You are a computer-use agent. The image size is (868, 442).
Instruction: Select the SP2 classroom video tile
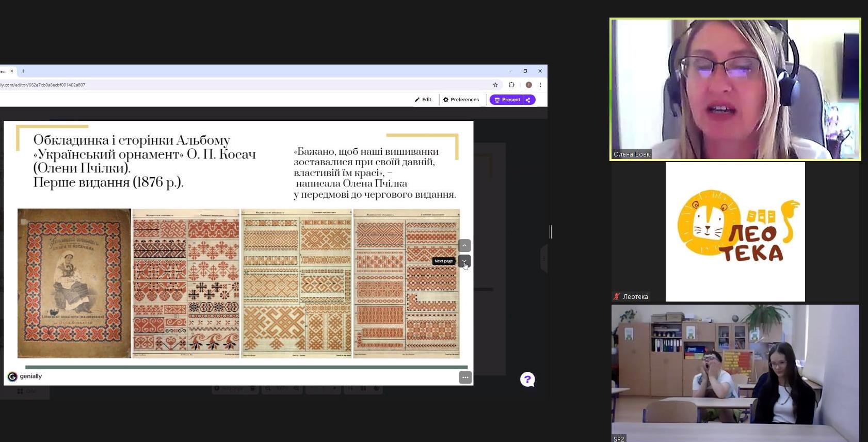735,373
